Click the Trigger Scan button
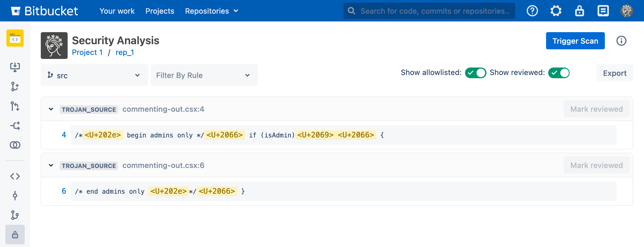This screenshot has height=247, width=644. (x=575, y=41)
